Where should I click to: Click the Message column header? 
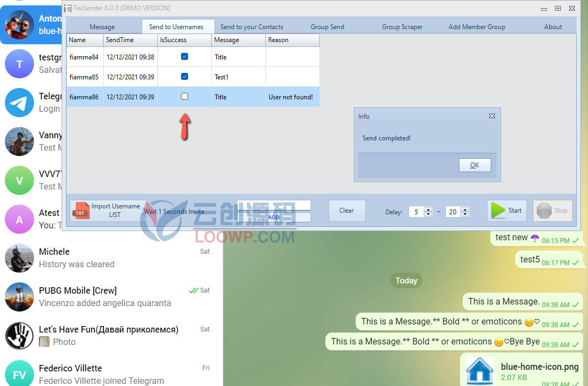coord(238,40)
